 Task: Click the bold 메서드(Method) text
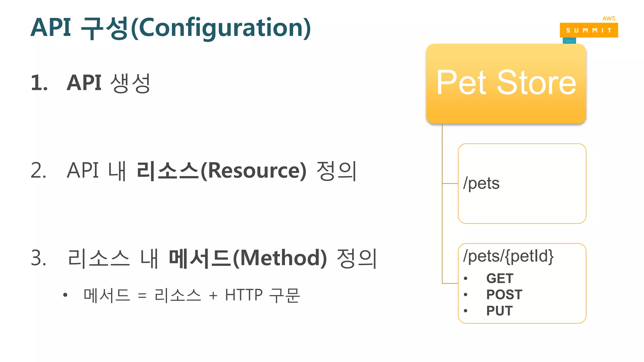[x=248, y=258]
